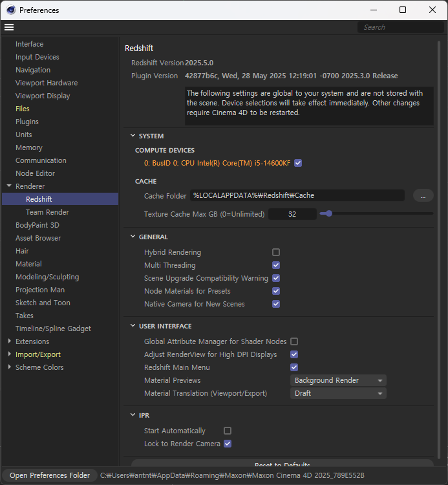Expand the Import/Export tree node
The width and height of the screenshot is (448, 485).
pyautogui.click(x=9, y=354)
